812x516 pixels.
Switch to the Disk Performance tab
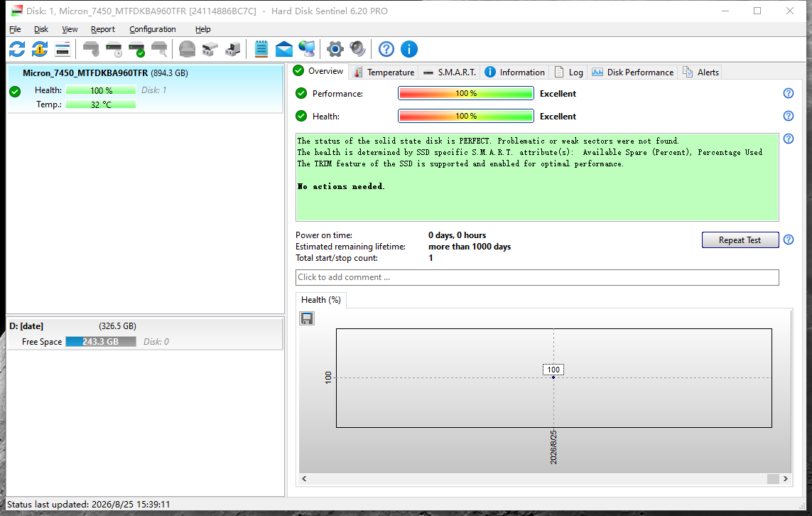tap(633, 72)
